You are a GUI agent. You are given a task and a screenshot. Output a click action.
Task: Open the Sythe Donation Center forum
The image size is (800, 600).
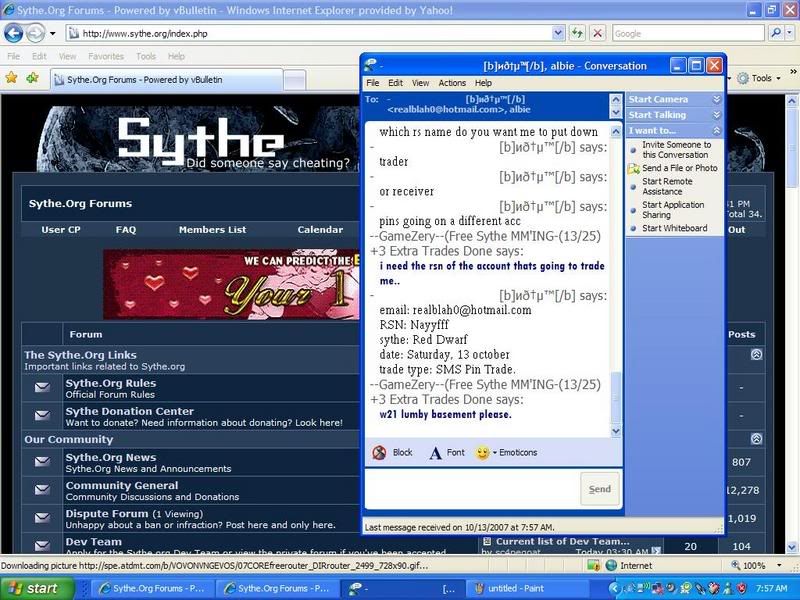(130, 411)
